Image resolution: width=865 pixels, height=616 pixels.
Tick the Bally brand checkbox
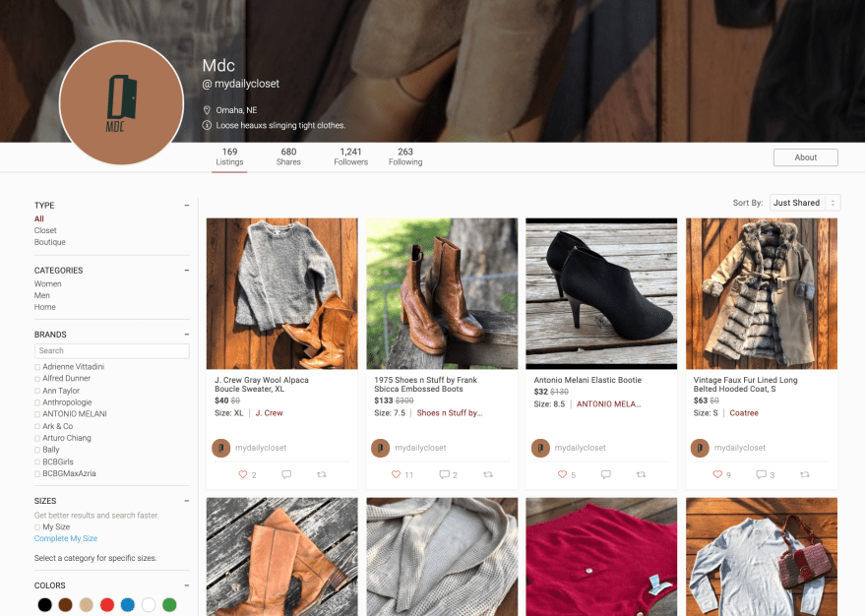tap(37, 450)
